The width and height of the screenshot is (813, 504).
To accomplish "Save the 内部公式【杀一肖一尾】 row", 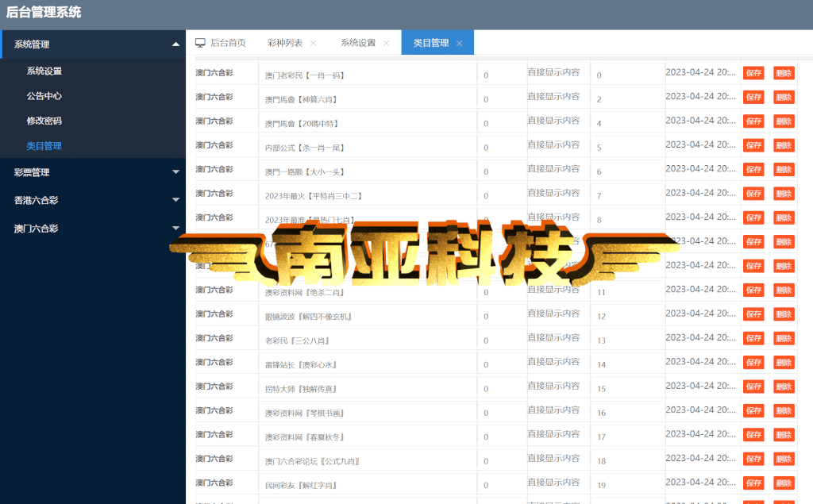I will 753,145.
